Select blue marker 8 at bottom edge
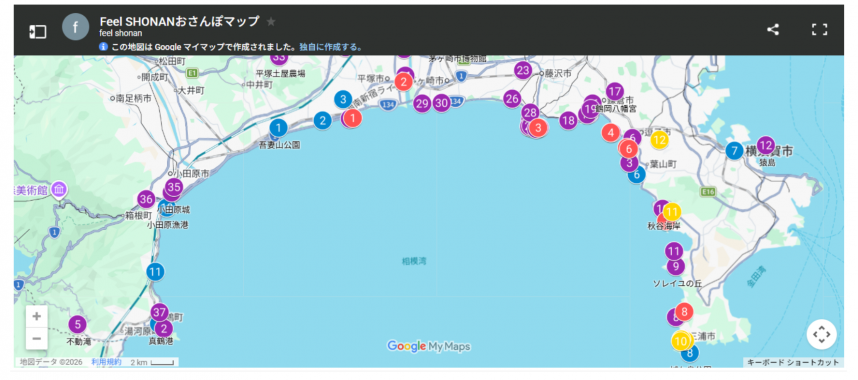This screenshot has width=858, height=380. coord(690,353)
